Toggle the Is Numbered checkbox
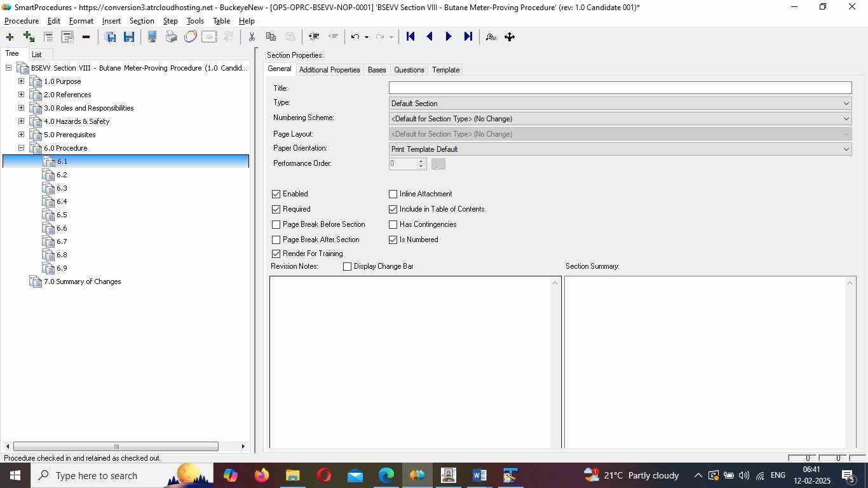The height and width of the screenshot is (488, 868). [x=393, y=240]
